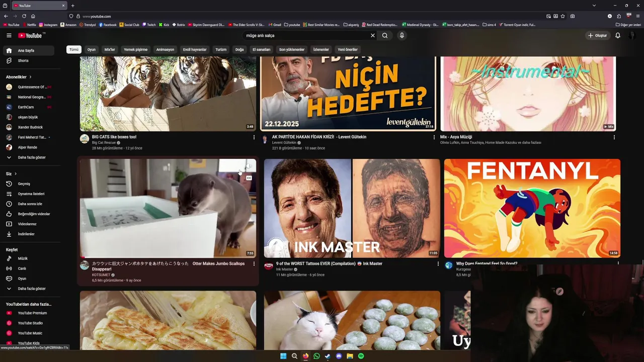Image resolution: width=644 pixels, height=362 pixels.
Task: Open the Ana Sayfa home link
Action: coord(29,51)
